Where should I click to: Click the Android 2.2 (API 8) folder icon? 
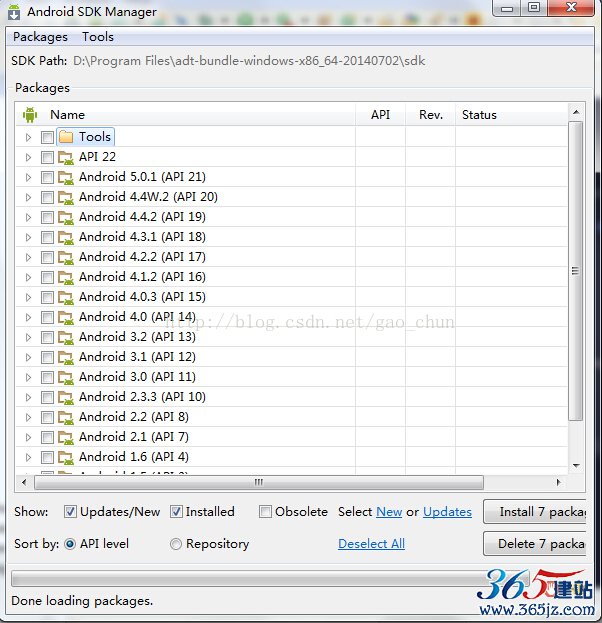(x=66, y=417)
